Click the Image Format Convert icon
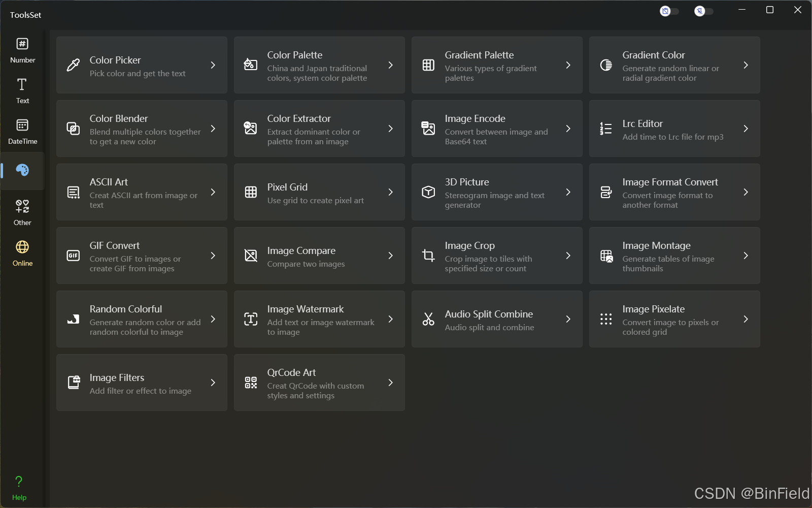Screen dimensions: 812x508 point(606,192)
